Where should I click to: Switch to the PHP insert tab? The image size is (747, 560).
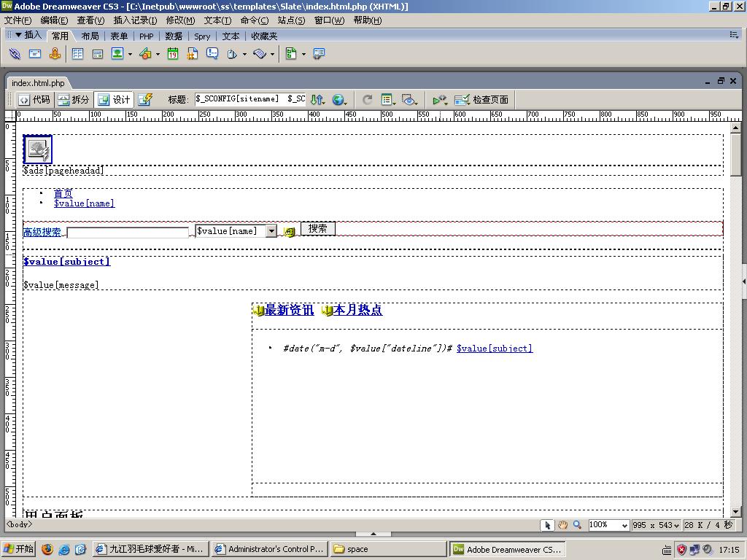coord(146,36)
